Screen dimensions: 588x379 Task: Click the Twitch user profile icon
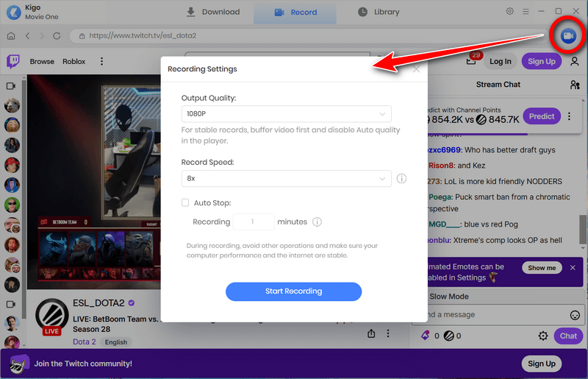click(574, 61)
